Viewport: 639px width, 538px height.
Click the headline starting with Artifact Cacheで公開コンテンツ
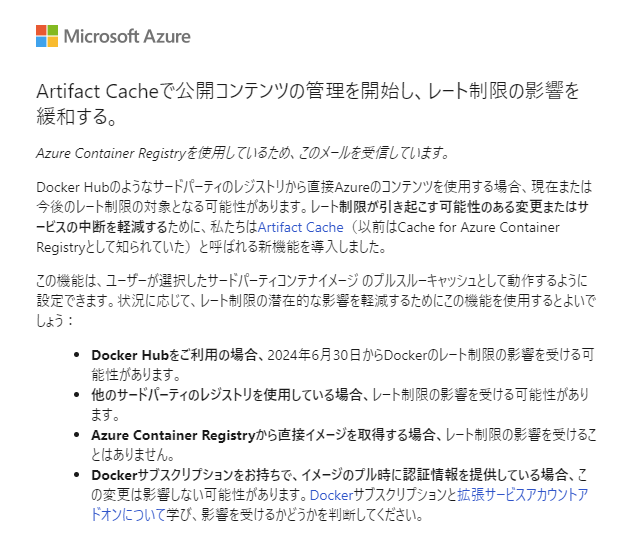coord(308,103)
